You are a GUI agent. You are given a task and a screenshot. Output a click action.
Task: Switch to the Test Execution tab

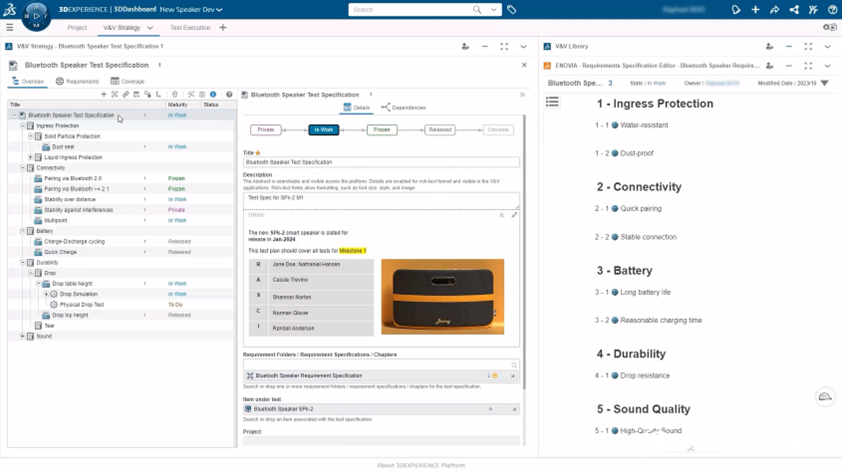(x=190, y=27)
